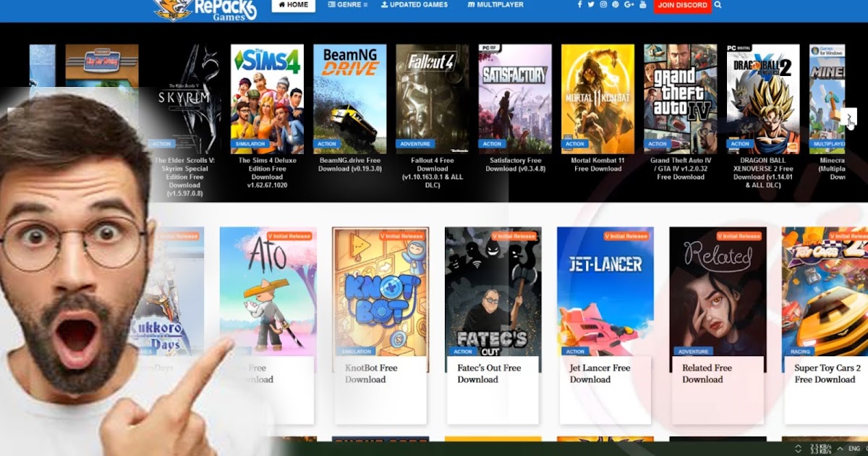Open the Mortal Kombat 11 cover thumbnail
The height and width of the screenshot is (456, 868).
(597, 99)
